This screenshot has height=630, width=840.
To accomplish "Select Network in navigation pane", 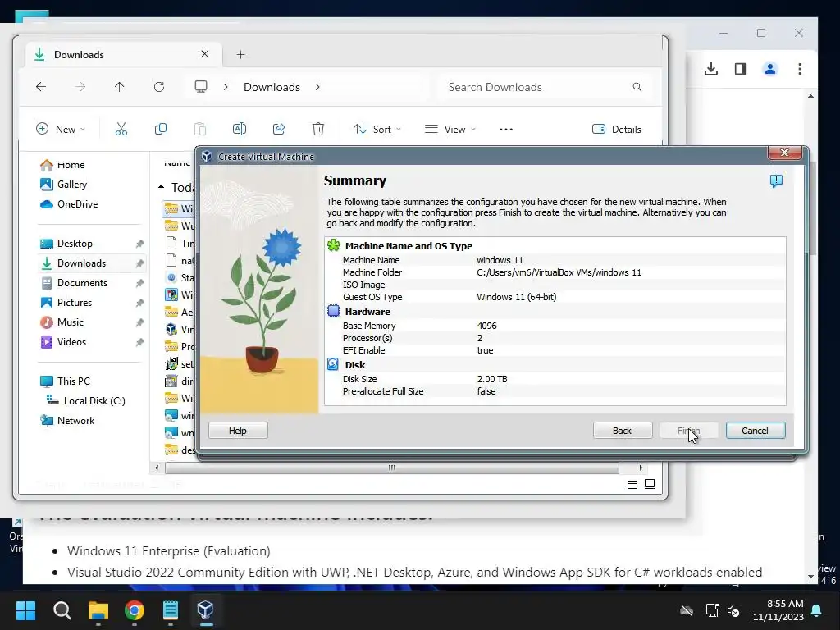I will tap(76, 421).
